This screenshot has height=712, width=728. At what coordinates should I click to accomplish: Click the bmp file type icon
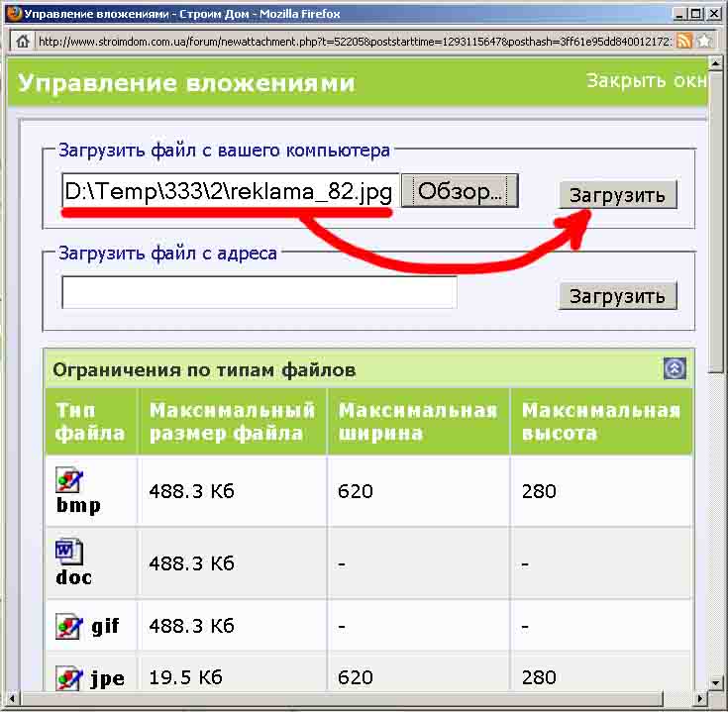[69, 480]
